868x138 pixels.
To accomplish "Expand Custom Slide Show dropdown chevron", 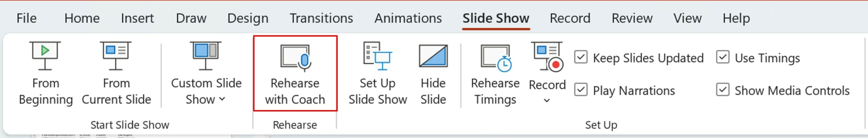I will click(222, 99).
